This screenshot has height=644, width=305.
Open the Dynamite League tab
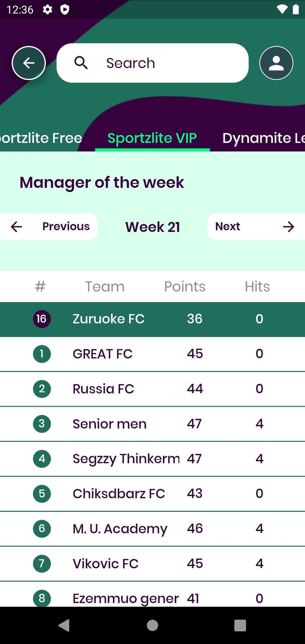click(263, 138)
